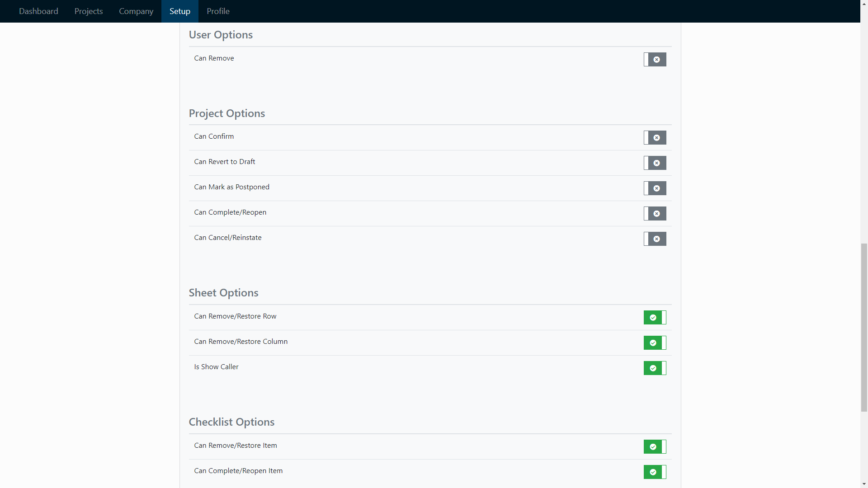This screenshot has height=488, width=868.
Task: Click the scrollbar down arrow
Action: (864, 484)
